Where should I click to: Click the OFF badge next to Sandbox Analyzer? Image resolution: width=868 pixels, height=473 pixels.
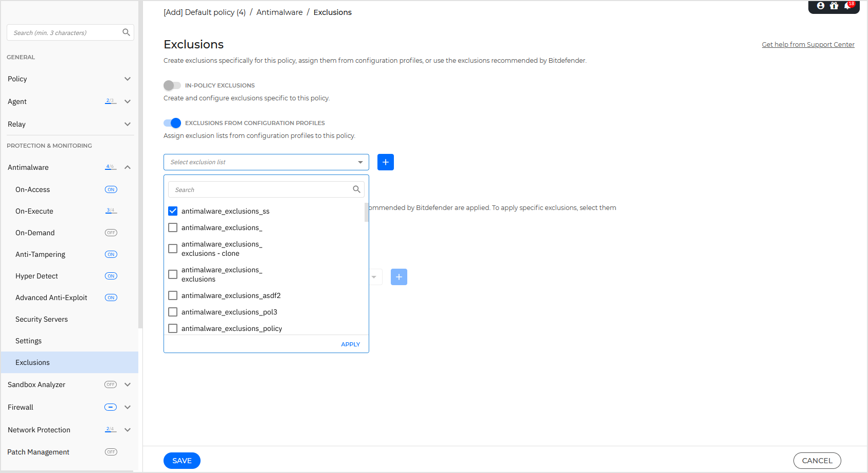tap(111, 384)
